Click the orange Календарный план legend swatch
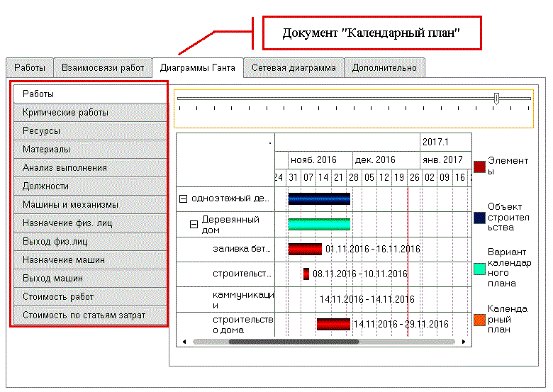 click(479, 320)
